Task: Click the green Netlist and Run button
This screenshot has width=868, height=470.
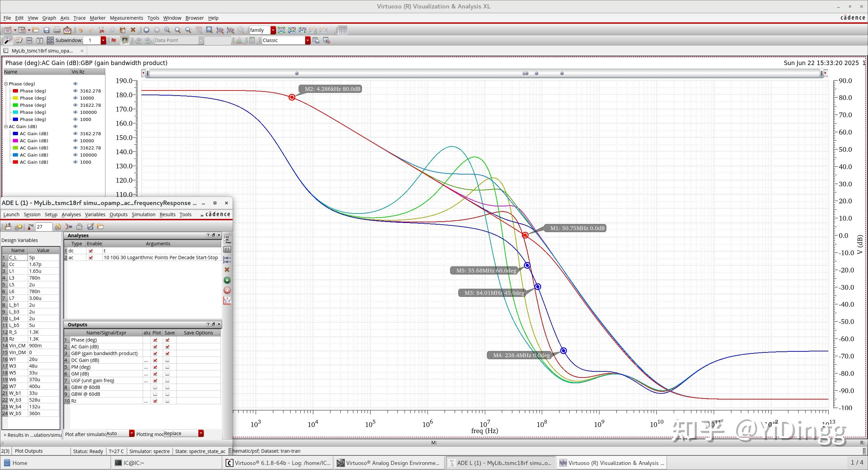Action: pyautogui.click(x=227, y=280)
